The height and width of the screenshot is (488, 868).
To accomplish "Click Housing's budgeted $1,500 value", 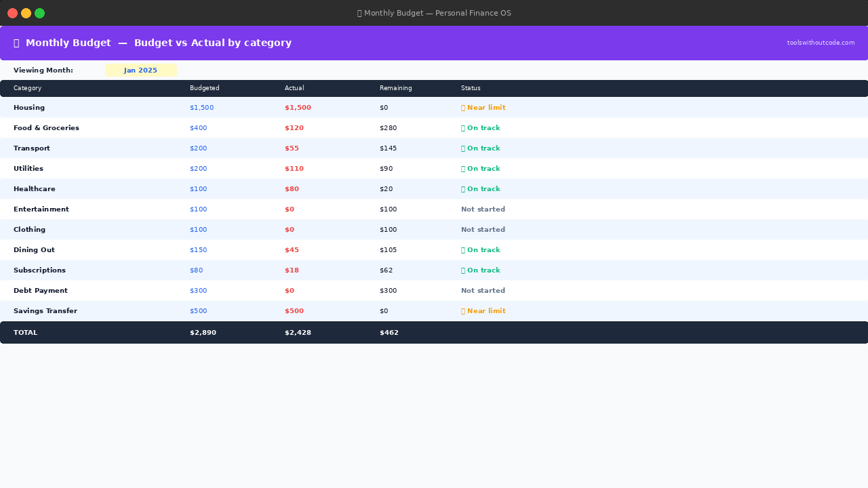I will (x=202, y=108).
